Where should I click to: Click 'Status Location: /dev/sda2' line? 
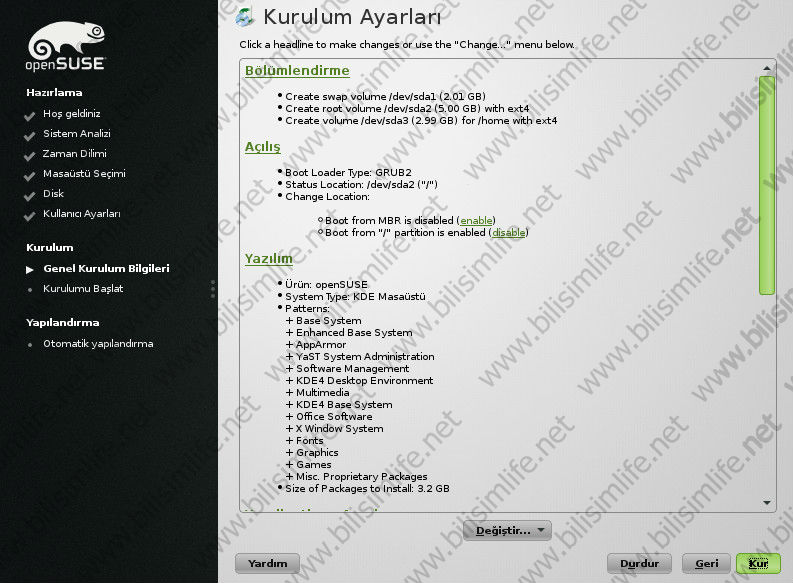pyautogui.click(x=361, y=185)
